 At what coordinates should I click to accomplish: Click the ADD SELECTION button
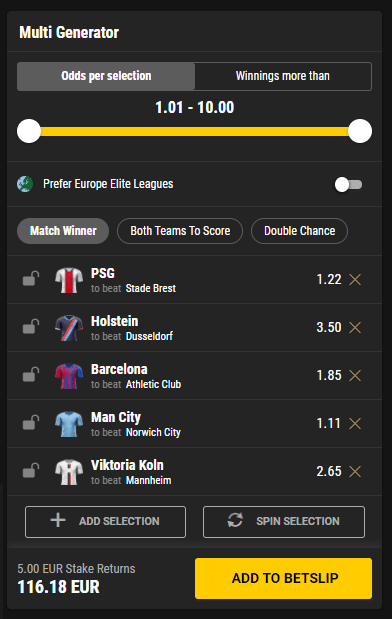click(x=105, y=522)
